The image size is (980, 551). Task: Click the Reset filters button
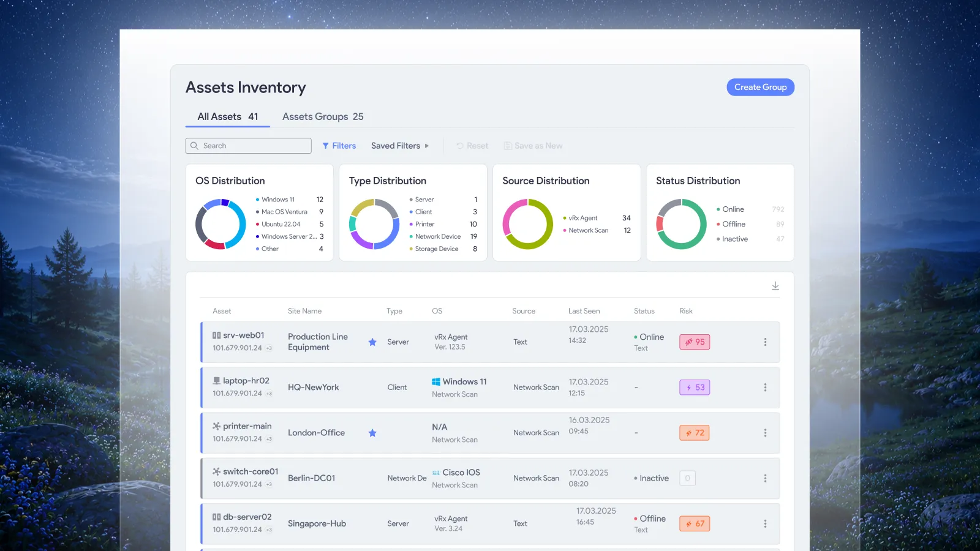coord(472,146)
